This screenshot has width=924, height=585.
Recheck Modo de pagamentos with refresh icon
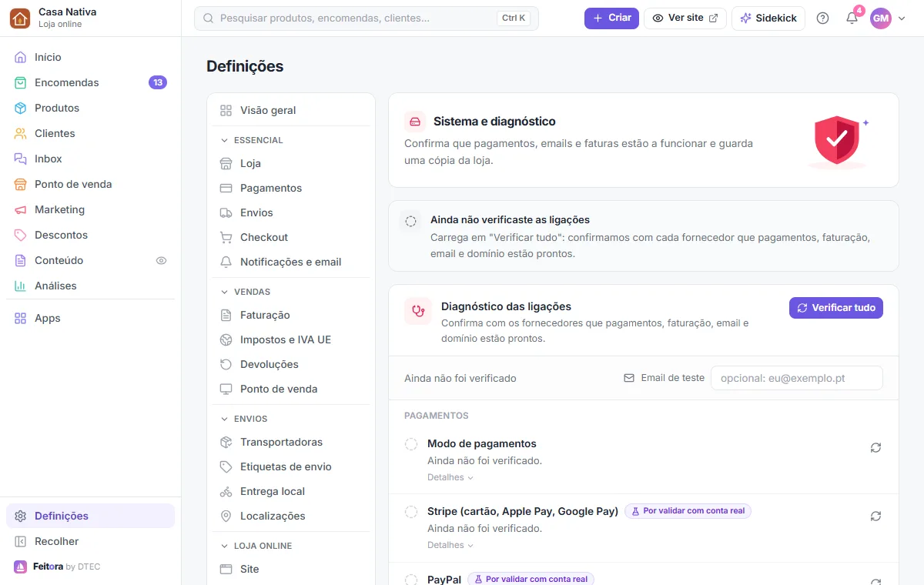(x=875, y=448)
